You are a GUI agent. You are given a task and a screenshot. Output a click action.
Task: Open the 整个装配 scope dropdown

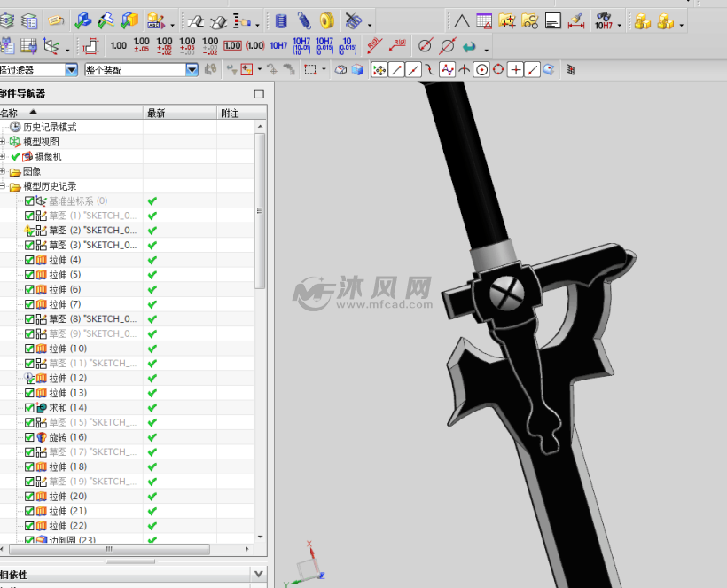[x=192, y=70]
